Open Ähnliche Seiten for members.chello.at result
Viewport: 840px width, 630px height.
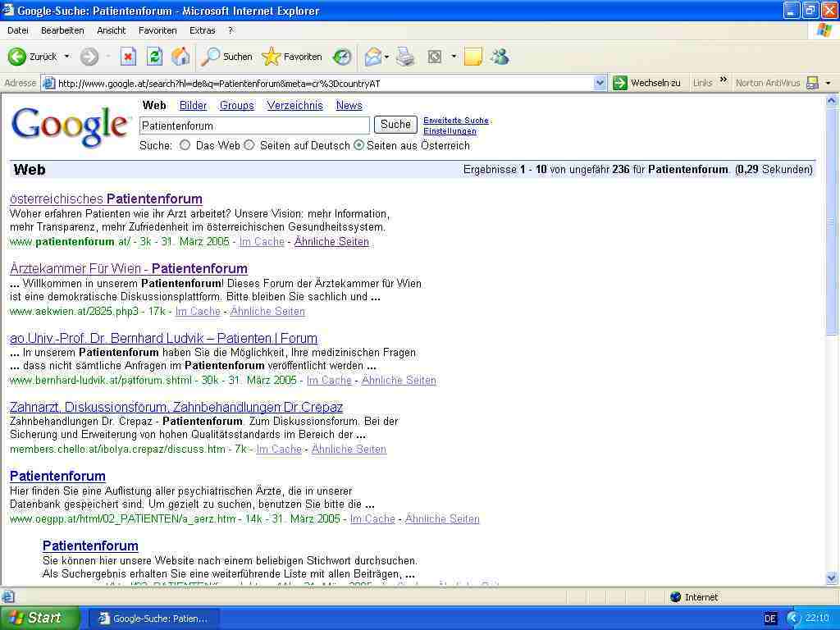click(x=349, y=449)
